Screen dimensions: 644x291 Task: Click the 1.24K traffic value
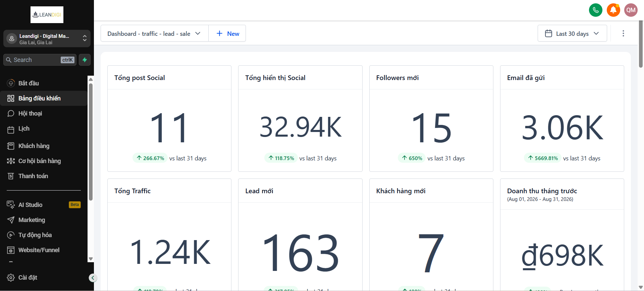pyautogui.click(x=170, y=252)
